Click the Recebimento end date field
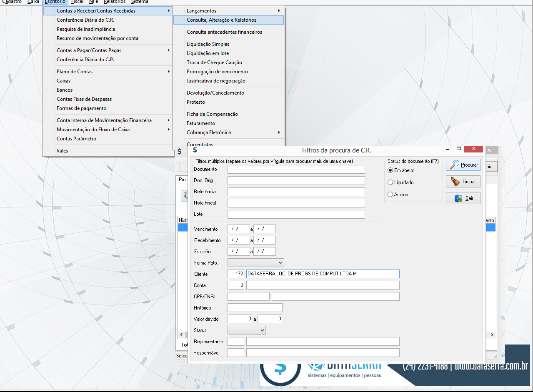The height and width of the screenshot is (392, 533). pos(265,240)
